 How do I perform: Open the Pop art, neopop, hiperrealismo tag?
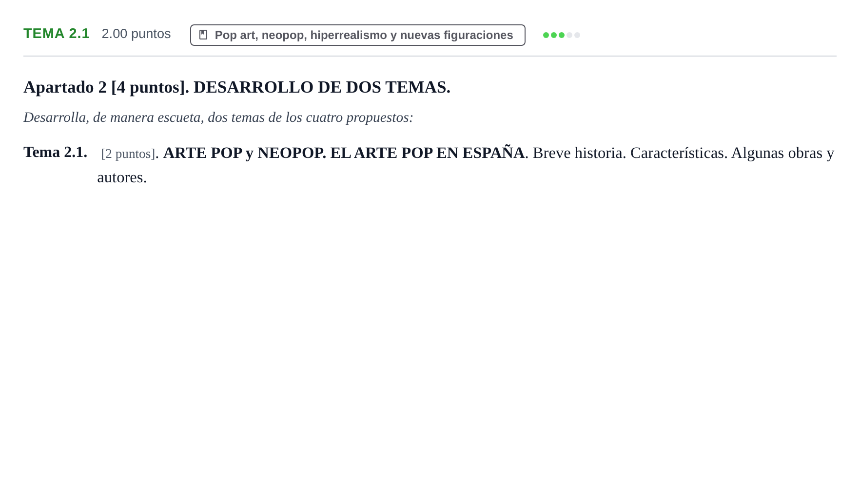[357, 35]
